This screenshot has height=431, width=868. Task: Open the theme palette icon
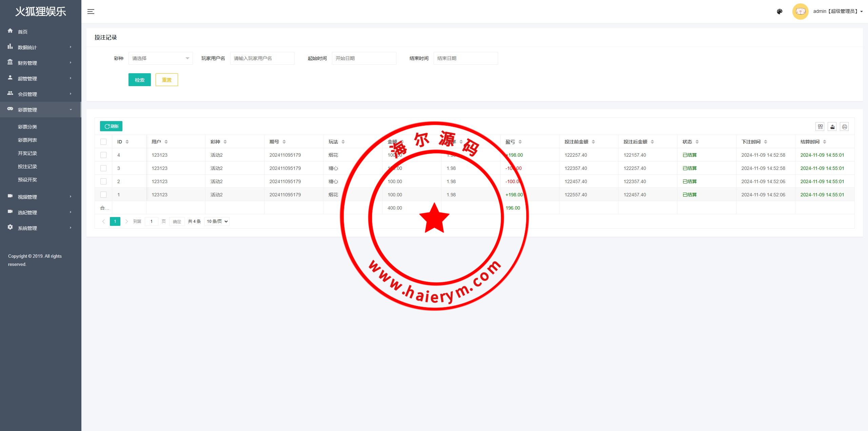tap(780, 12)
